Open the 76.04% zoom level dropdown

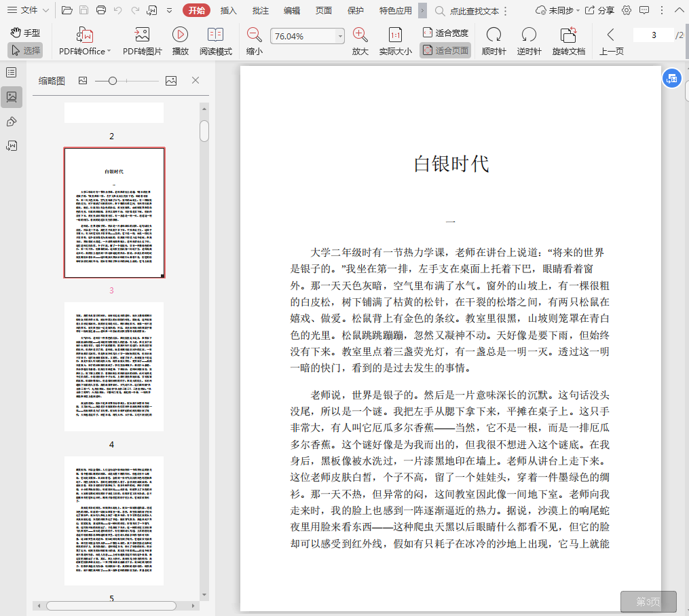pyautogui.click(x=340, y=36)
